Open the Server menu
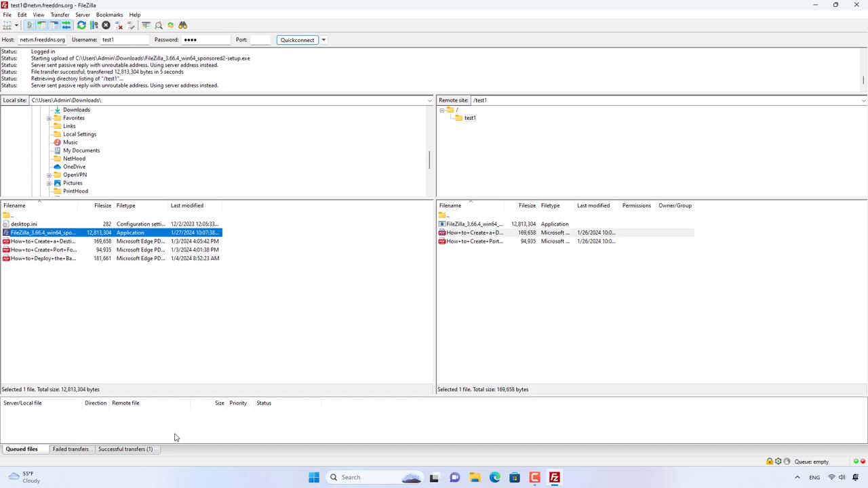Image resolution: width=868 pixels, height=488 pixels. (x=83, y=15)
